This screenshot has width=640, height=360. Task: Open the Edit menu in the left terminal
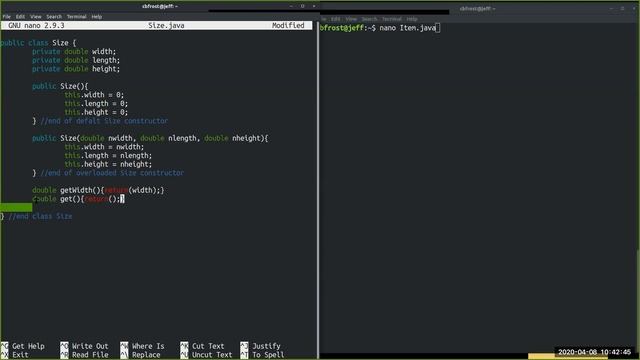tap(20, 17)
